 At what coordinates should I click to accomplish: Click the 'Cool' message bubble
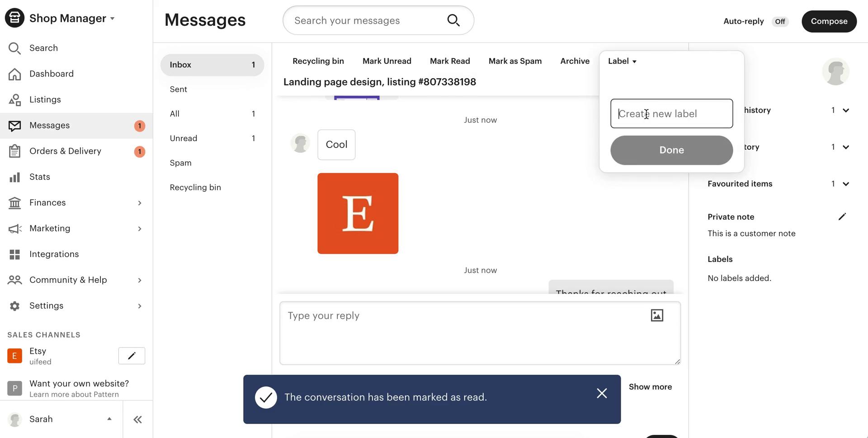[x=336, y=145]
